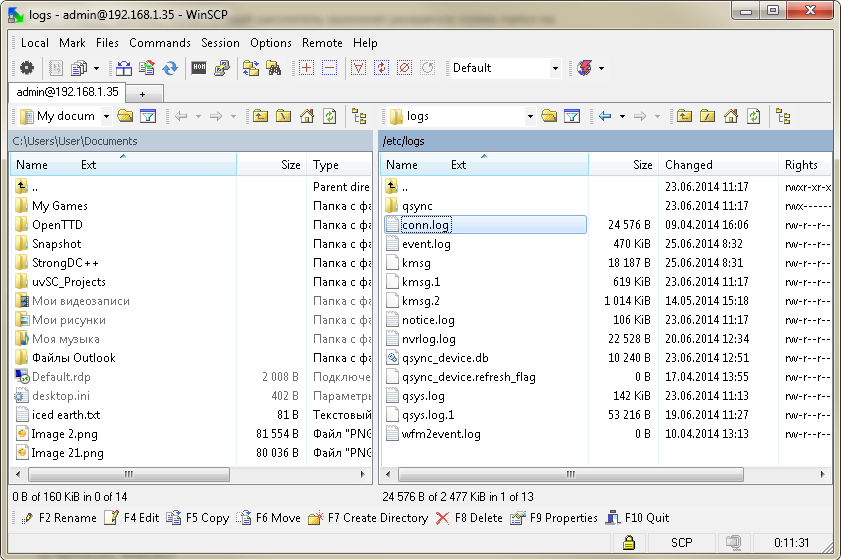Go to local parent directory icon
Screen dimensions: 841x560
tap(261, 116)
